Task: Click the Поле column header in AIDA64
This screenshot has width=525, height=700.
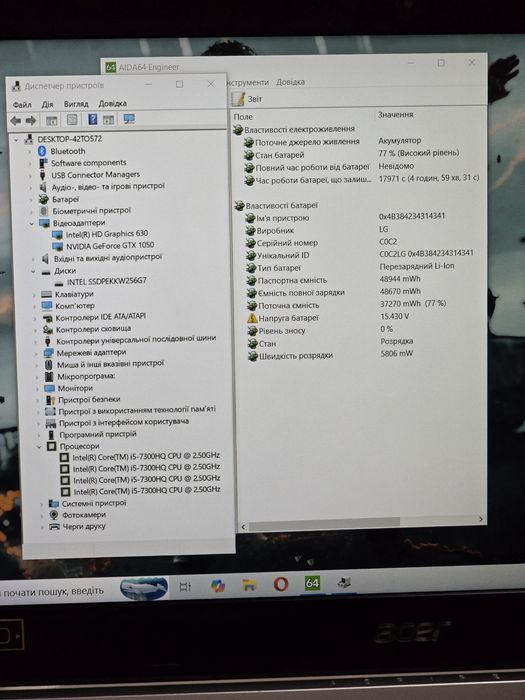Action: pyautogui.click(x=243, y=117)
